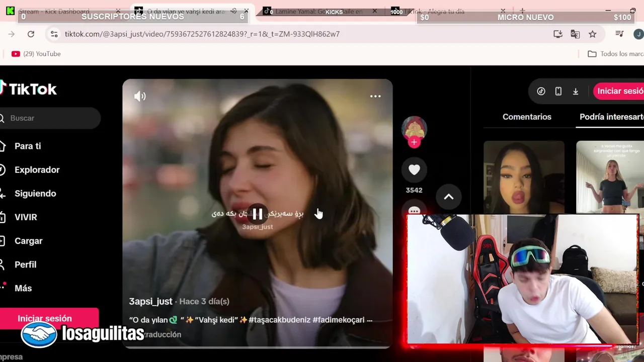Open the 3apsi_just creator avatar
The image size is (644, 362).
tap(414, 128)
